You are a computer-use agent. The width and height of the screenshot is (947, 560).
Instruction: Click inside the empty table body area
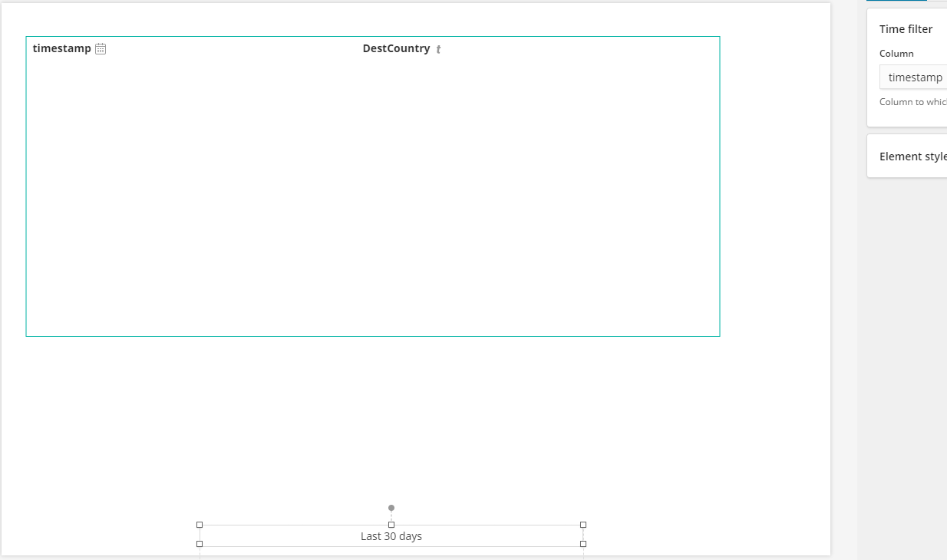[373, 192]
